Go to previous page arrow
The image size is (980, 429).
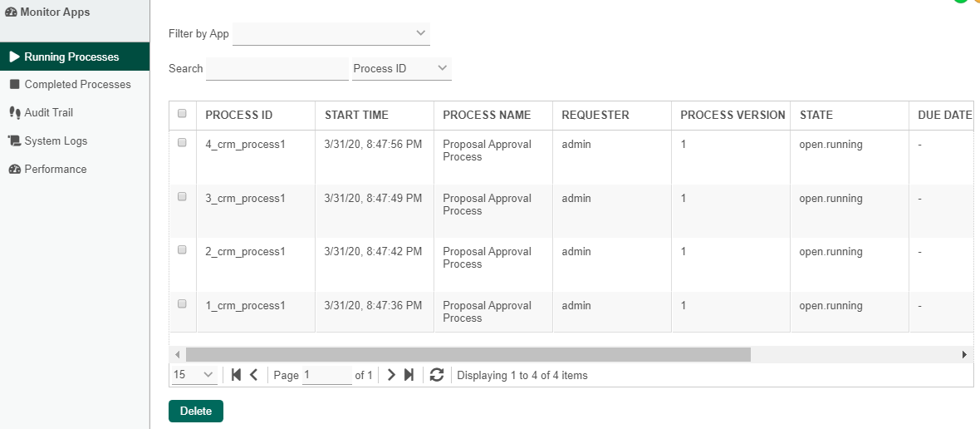254,375
